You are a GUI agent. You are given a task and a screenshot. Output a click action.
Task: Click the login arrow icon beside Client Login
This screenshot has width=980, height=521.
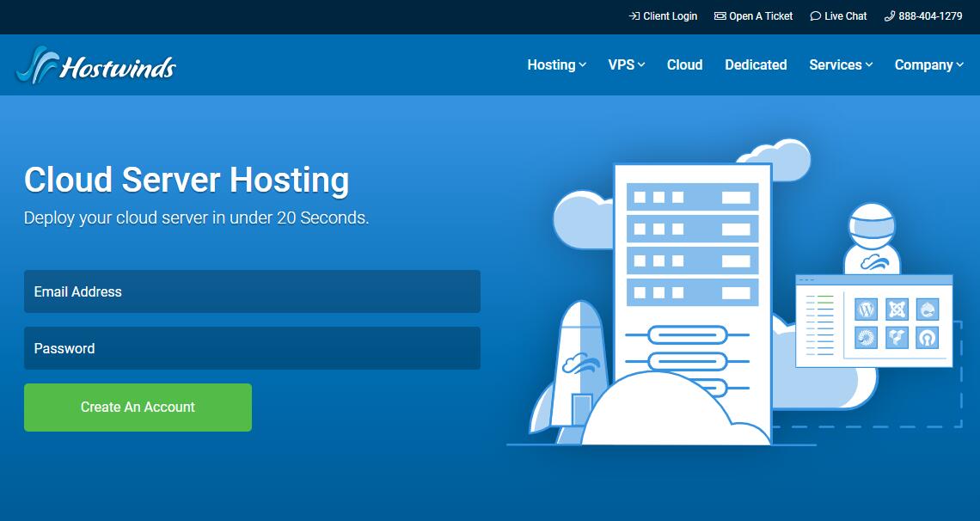click(x=634, y=15)
